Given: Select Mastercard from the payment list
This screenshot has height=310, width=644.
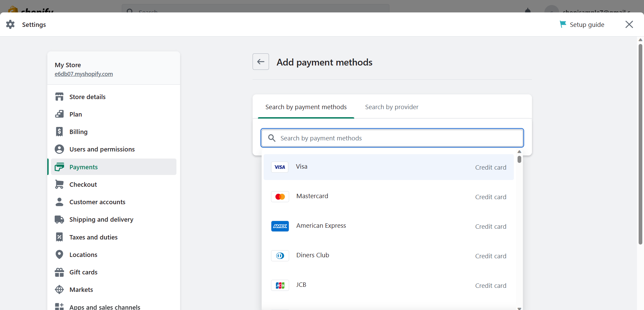Looking at the screenshot, I should 389,196.
